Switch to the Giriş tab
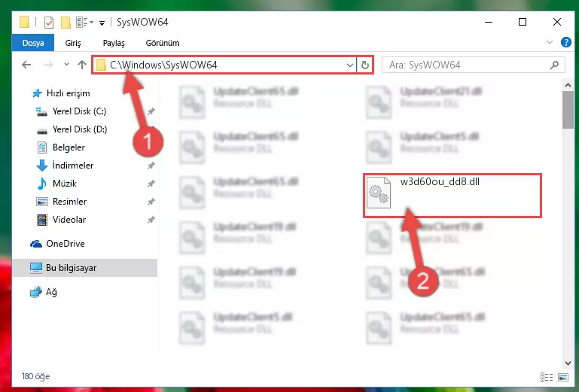 point(73,43)
